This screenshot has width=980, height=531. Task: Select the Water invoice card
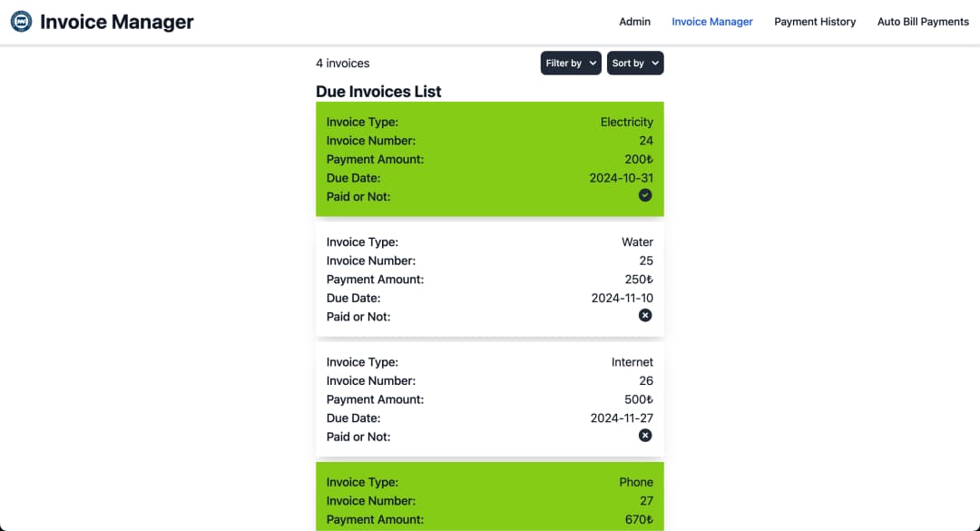point(490,279)
